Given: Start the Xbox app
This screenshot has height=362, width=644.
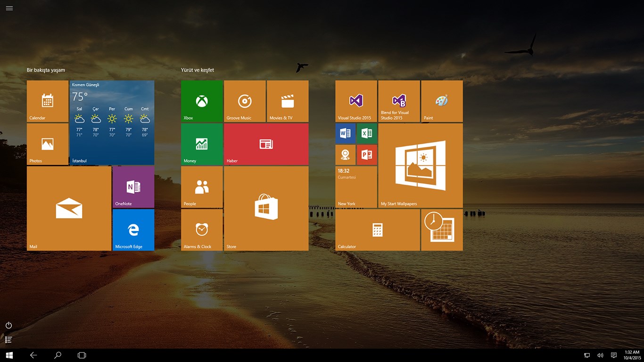Looking at the screenshot, I should click(202, 101).
